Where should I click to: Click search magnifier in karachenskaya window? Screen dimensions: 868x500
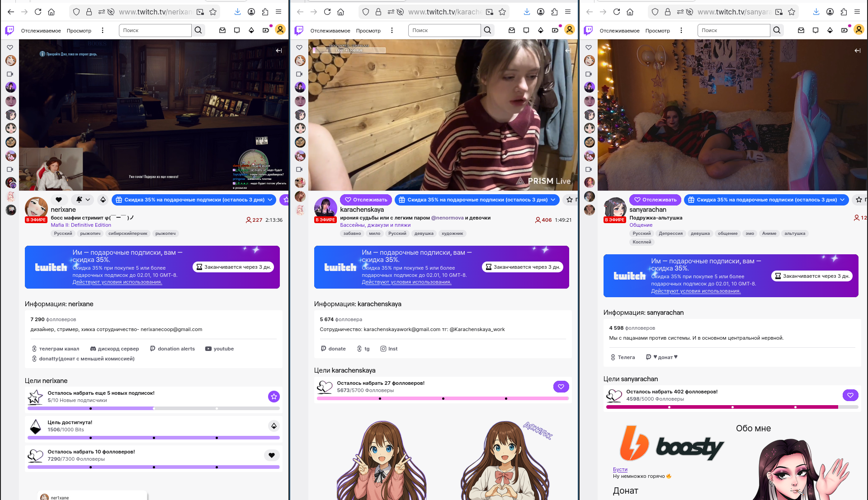click(487, 30)
